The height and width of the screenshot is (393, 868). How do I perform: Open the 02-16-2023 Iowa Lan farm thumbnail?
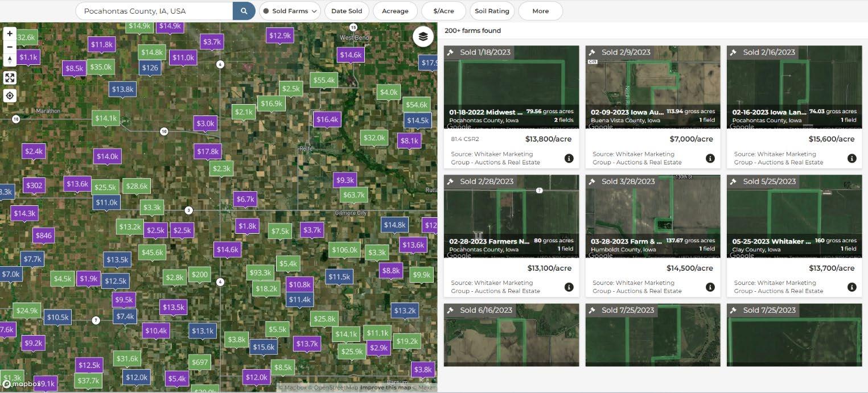pos(794,87)
